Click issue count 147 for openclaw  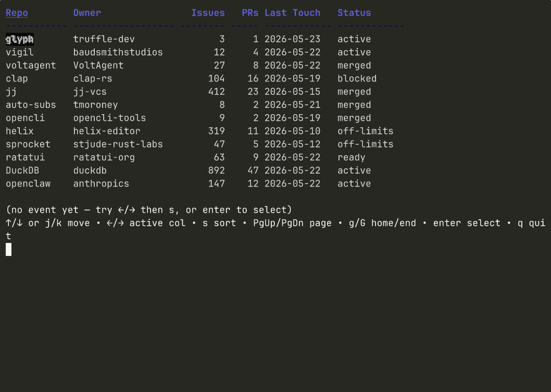[x=216, y=184]
